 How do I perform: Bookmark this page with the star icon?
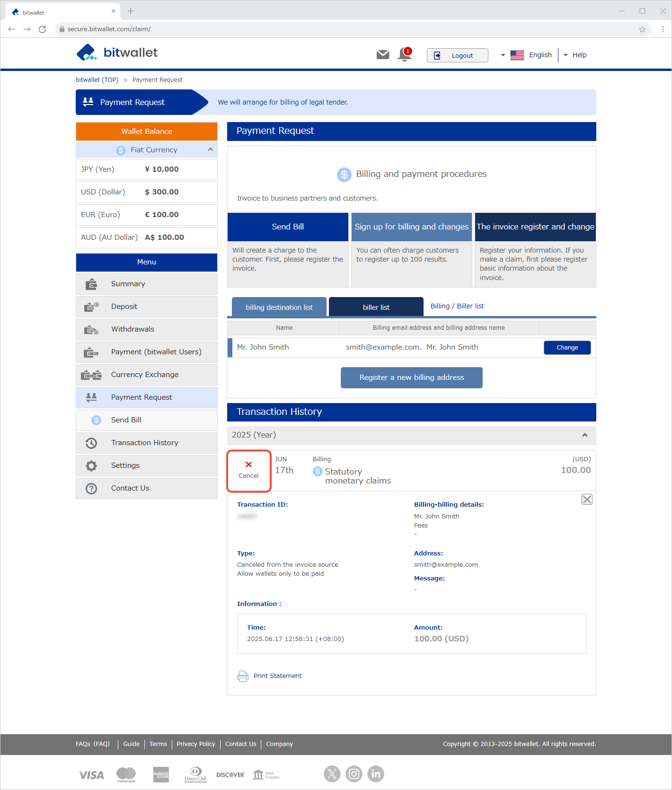click(x=642, y=29)
